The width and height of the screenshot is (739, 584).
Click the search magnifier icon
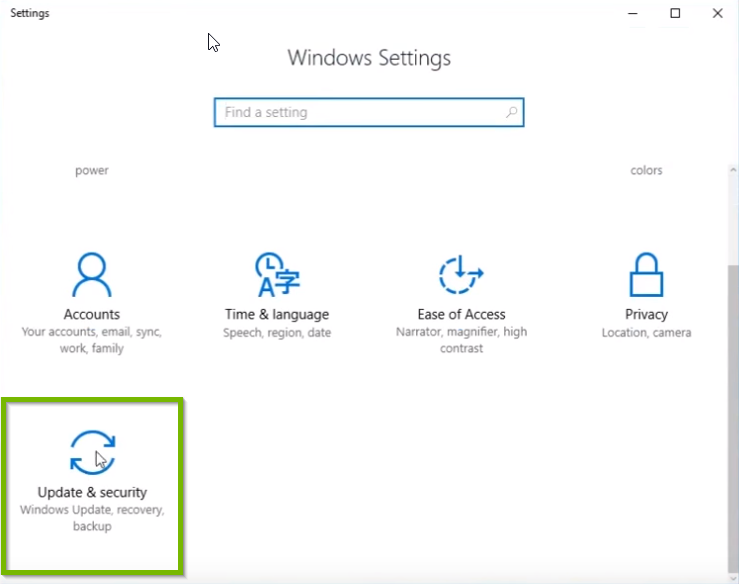click(x=511, y=112)
